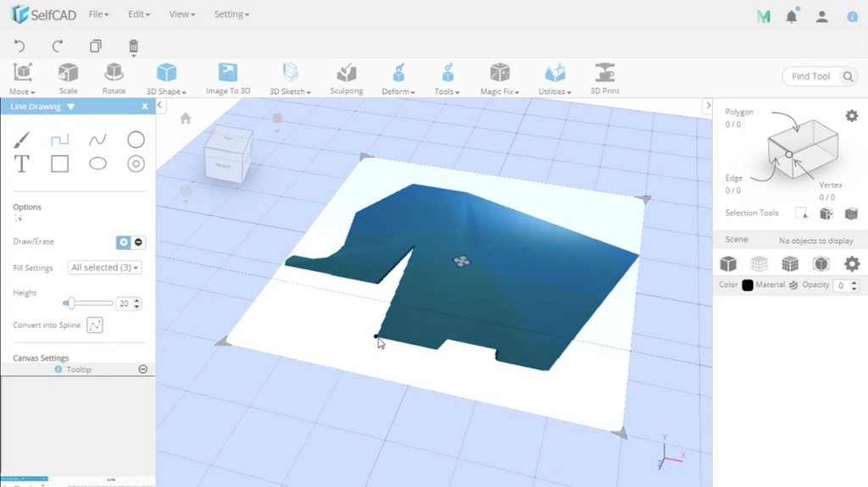Screen dimensions: 868x487
Task: Open the Setting menu
Action: pyautogui.click(x=231, y=14)
